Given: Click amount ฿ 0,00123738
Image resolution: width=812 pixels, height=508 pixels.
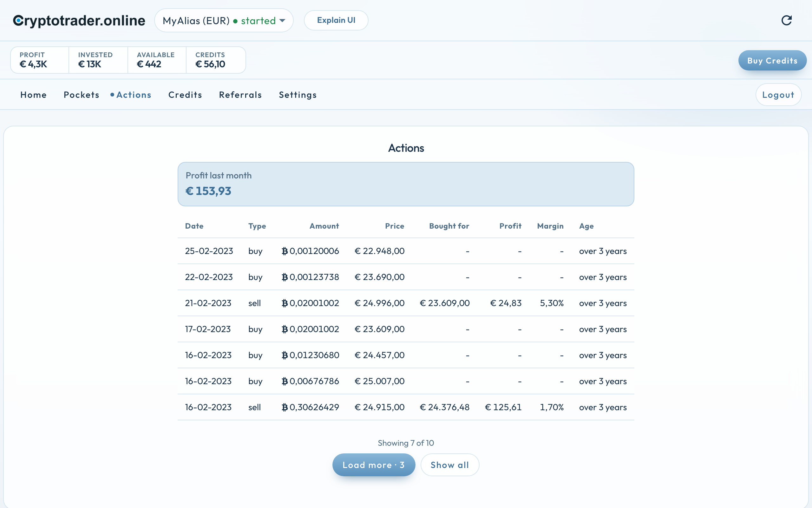Looking at the screenshot, I should coord(311,277).
